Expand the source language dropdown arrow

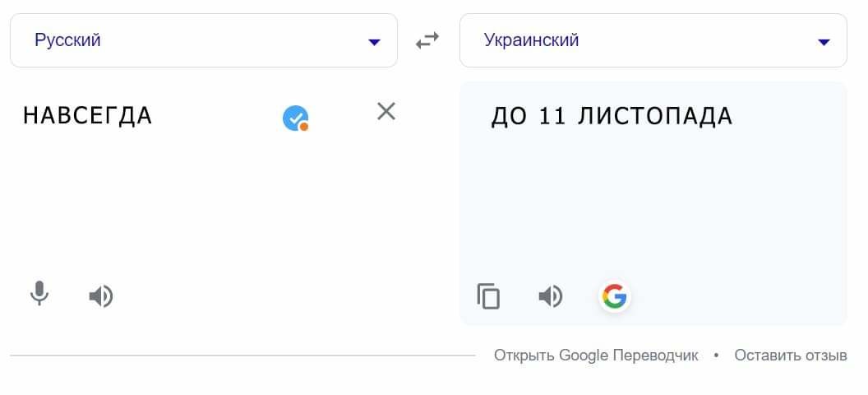(x=374, y=41)
